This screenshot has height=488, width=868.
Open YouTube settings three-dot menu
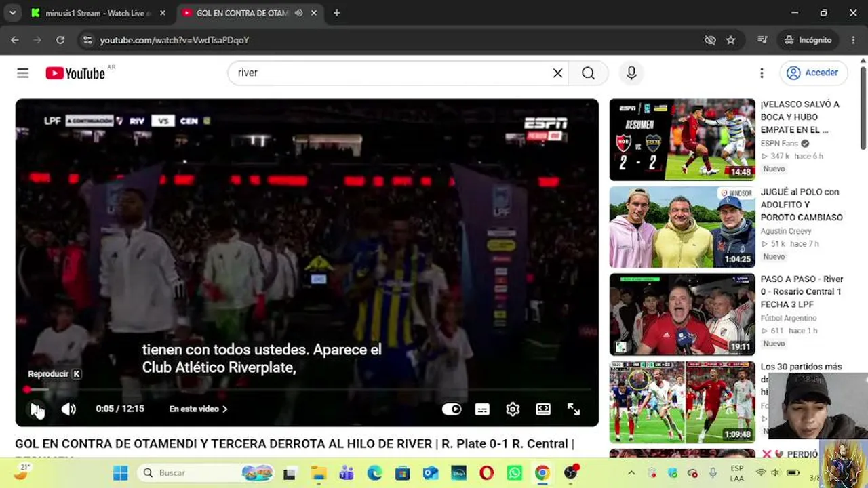click(762, 73)
